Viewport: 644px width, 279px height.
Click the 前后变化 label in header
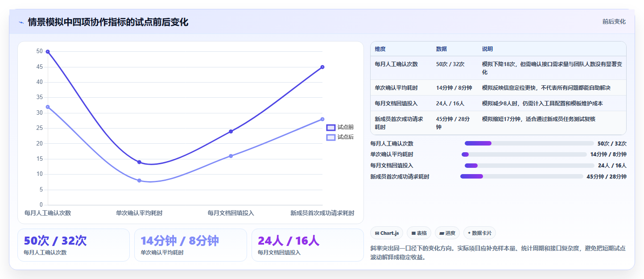(x=614, y=21)
